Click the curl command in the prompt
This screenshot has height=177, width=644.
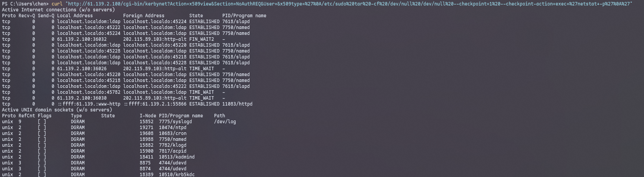click(x=57, y=4)
